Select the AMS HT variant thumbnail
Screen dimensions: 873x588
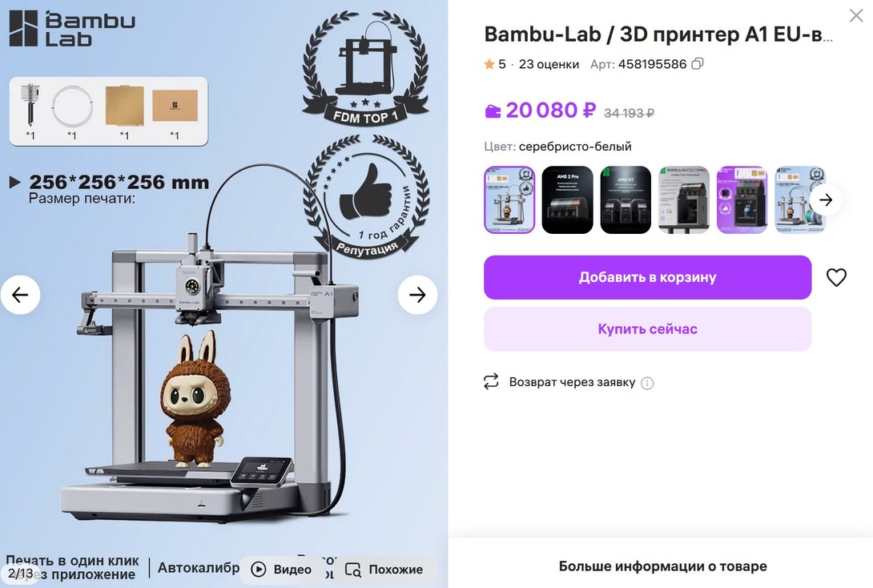tap(626, 199)
